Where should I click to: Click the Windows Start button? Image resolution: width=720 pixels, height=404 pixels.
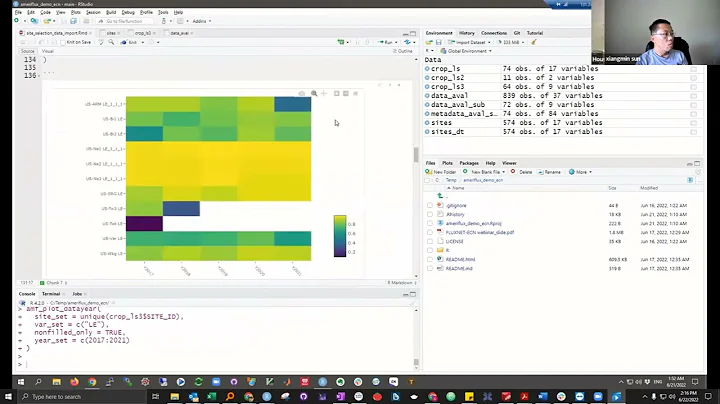8,397
